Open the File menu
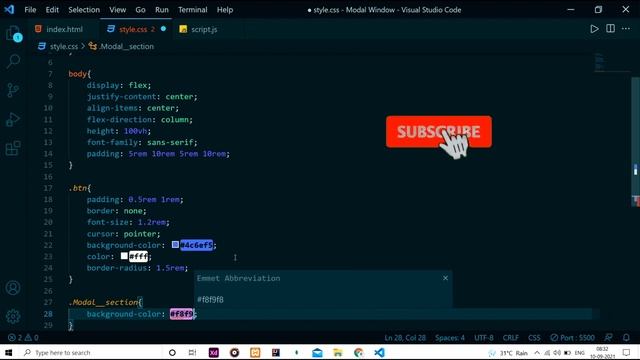The image size is (640, 360). click(x=30, y=9)
